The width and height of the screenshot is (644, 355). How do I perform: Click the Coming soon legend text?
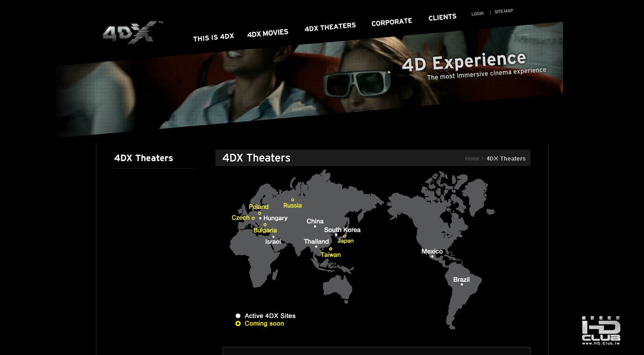264,324
